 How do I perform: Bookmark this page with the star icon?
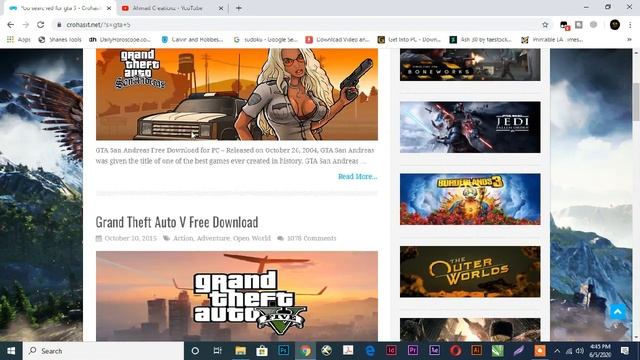pos(545,25)
